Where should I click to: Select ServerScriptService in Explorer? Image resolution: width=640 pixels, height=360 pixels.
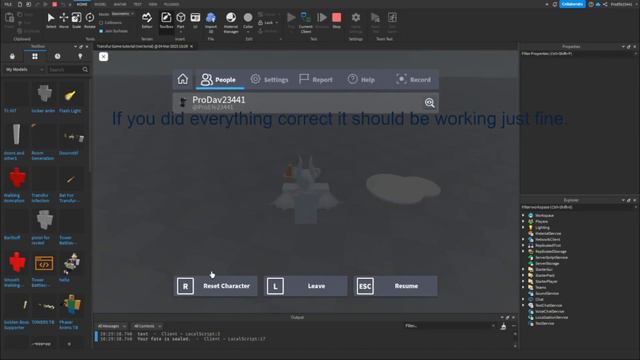[x=551, y=258]
